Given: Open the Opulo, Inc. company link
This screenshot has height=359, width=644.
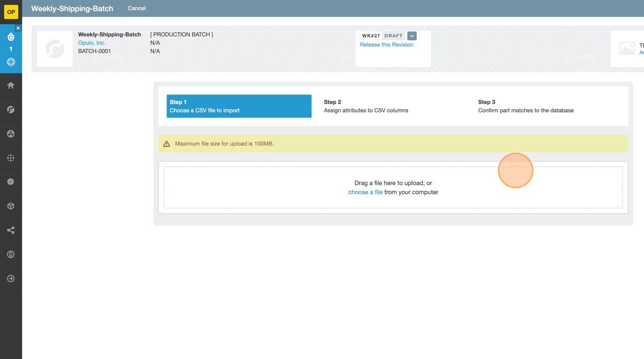Looking at the screenshot, I should pyautogui.click(x=92, y=43).
